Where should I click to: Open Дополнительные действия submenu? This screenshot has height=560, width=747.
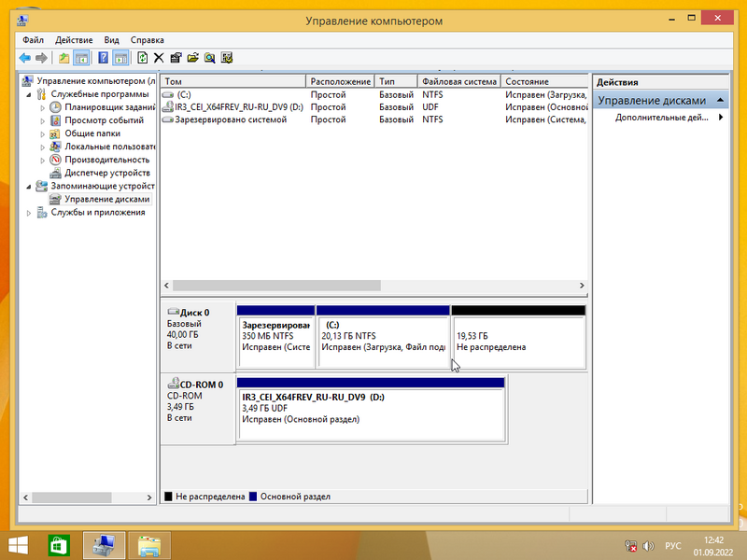(x=669, y=118)
